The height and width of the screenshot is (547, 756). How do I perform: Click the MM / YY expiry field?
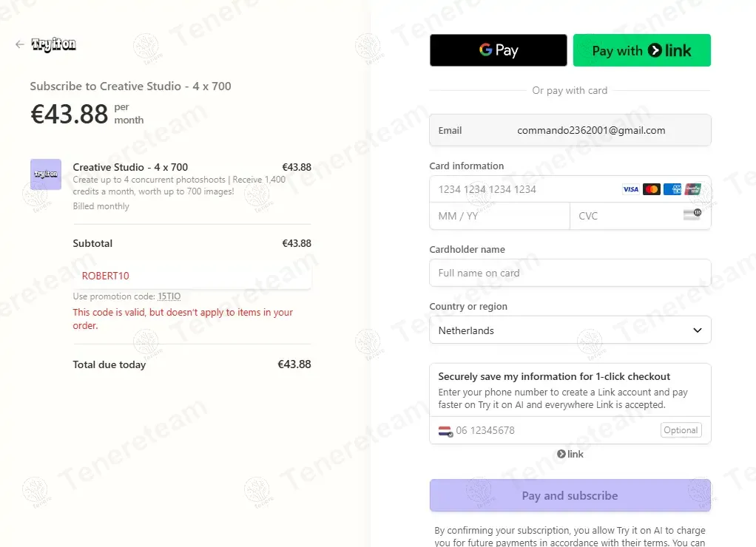click(x=499, y=216)
